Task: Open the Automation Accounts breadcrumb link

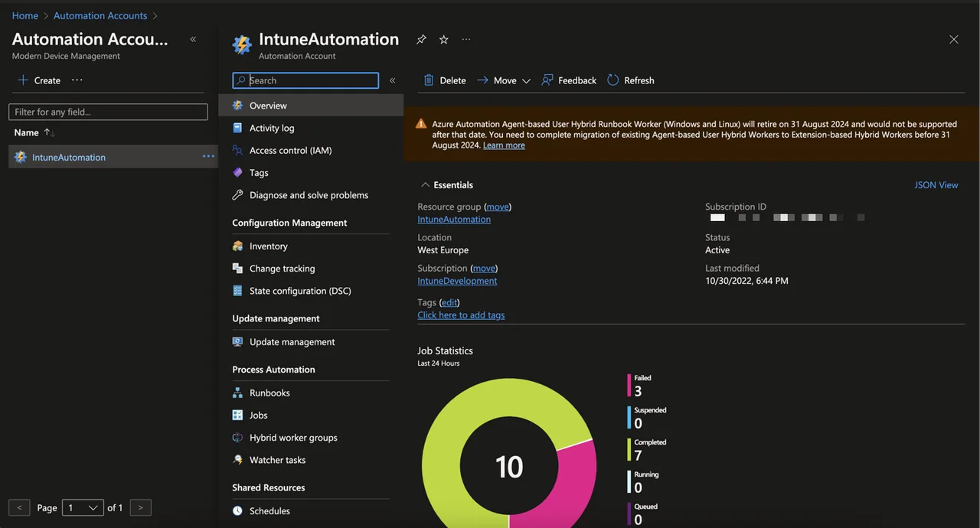Action: pyautogui.click(x=100, y=15)
